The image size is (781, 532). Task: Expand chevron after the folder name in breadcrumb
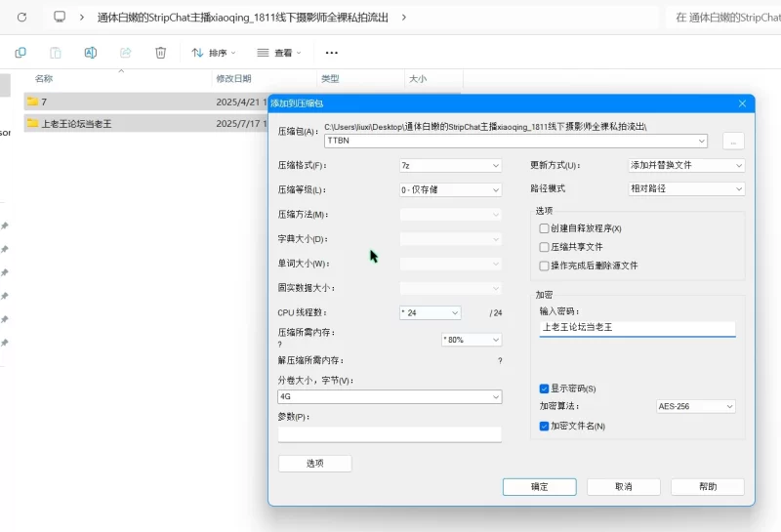(404, 18)
